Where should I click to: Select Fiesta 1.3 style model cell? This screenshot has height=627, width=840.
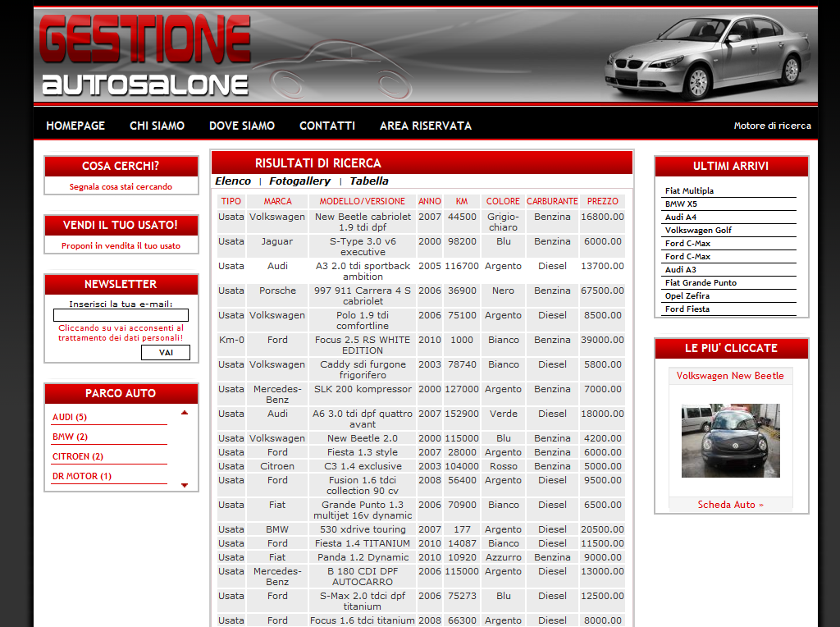click(x=363, y=452)
